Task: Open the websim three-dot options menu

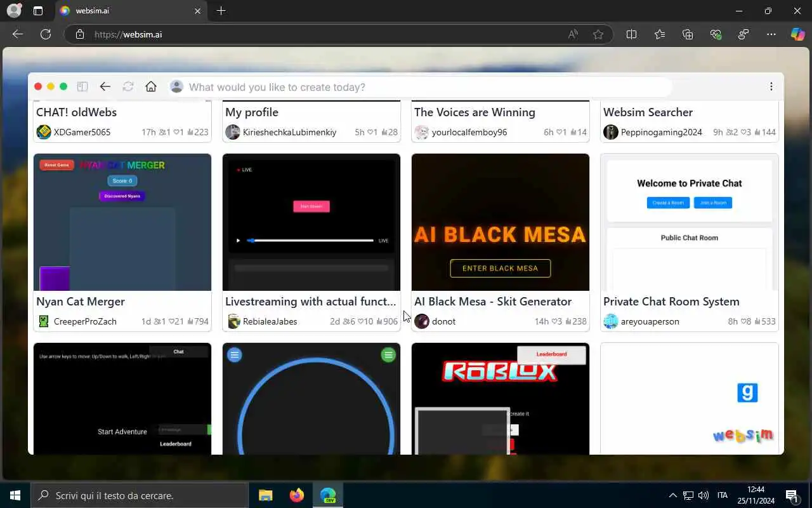Action: coord(771,87)
